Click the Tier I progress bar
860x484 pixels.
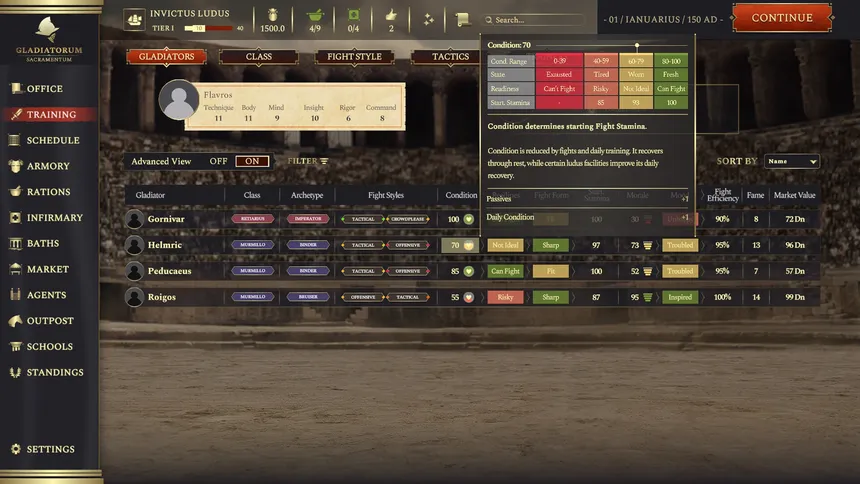pyautogui.click(x=208, y=28)
